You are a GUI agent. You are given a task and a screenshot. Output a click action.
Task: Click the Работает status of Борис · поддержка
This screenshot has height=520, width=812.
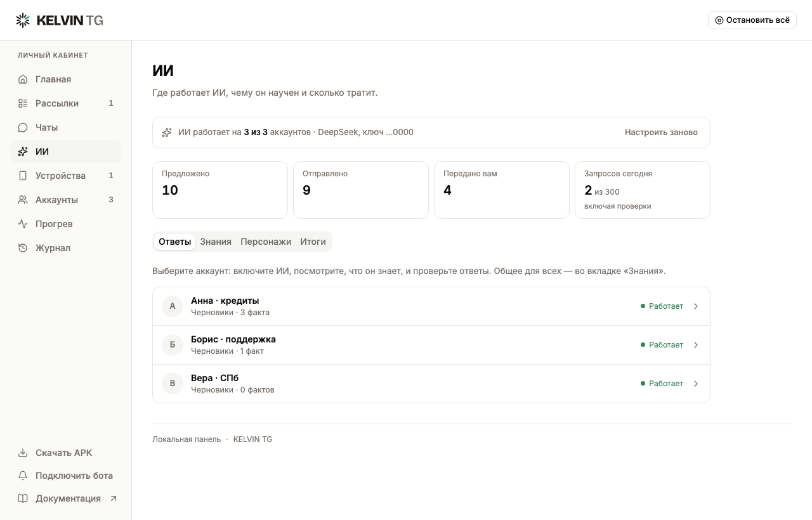coord(662,345)
